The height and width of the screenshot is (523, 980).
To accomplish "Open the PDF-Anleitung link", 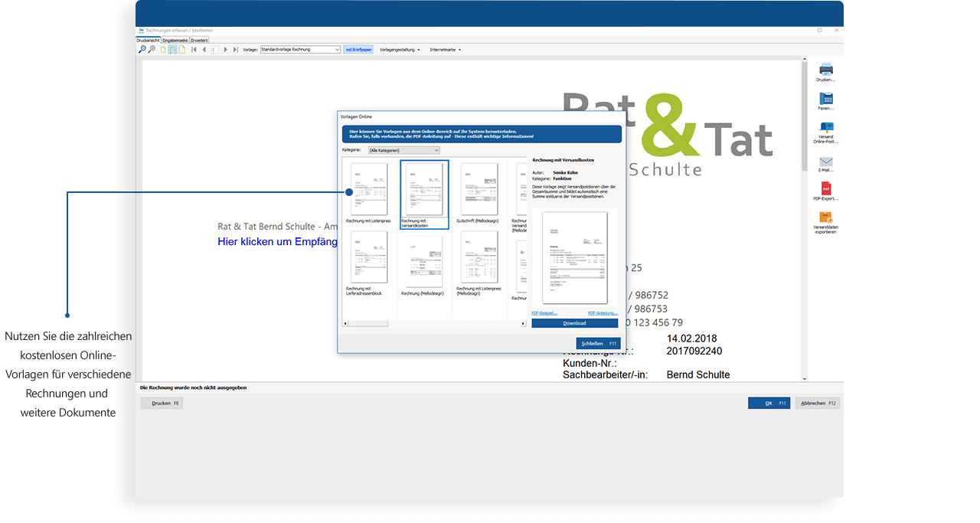I will (x=603, y=313).
